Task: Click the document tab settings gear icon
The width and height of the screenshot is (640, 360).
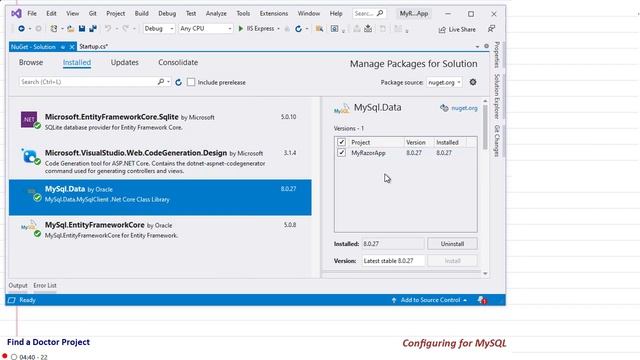Action: coord(486,46)
